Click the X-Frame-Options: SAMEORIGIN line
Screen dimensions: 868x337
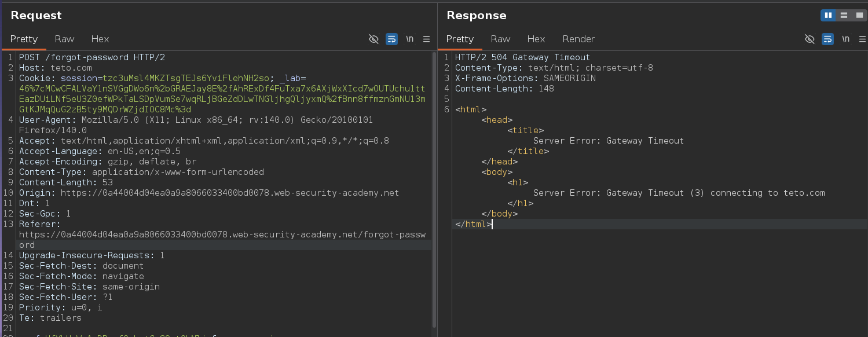[525, 78]
